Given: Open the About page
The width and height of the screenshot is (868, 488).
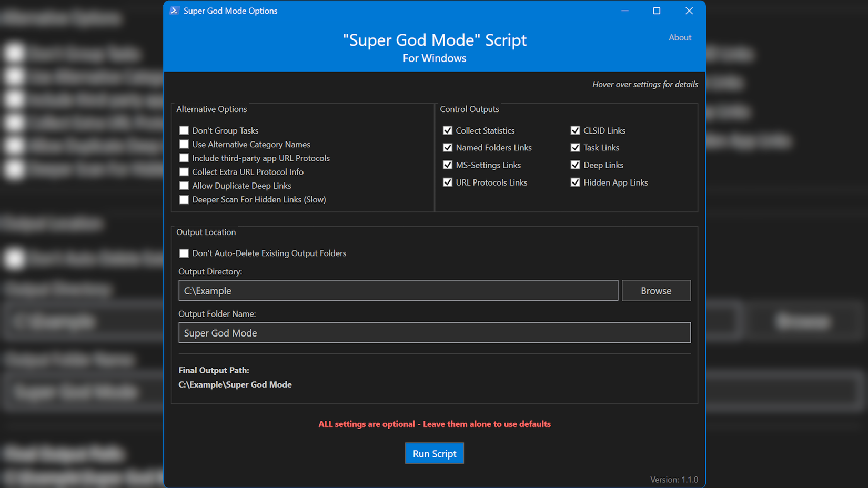Looking at the screenshot, I should (x=680, y=37).
